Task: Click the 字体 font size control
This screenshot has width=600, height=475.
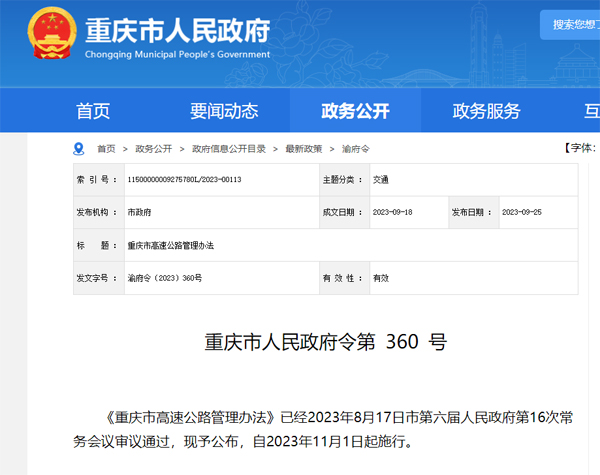Action: [x=581, y=148]
